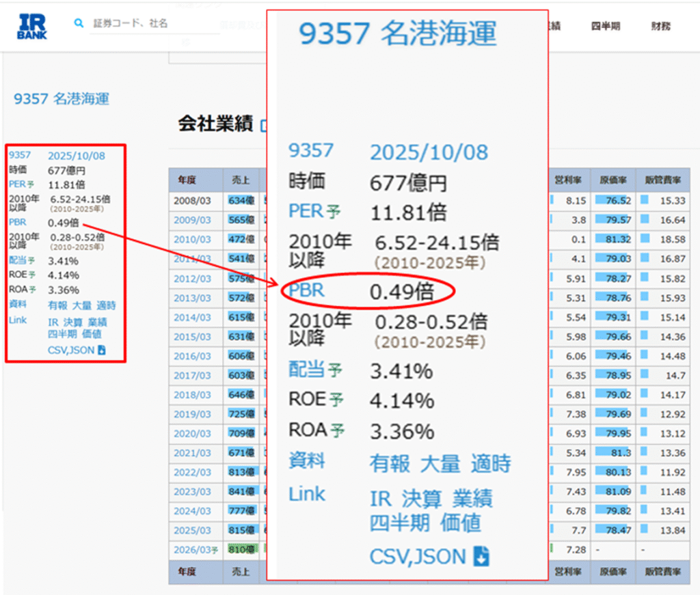The image size is (700, 595).
Task: Open the 四半期 tab in top navigation
Action: (x=605, y=27)
